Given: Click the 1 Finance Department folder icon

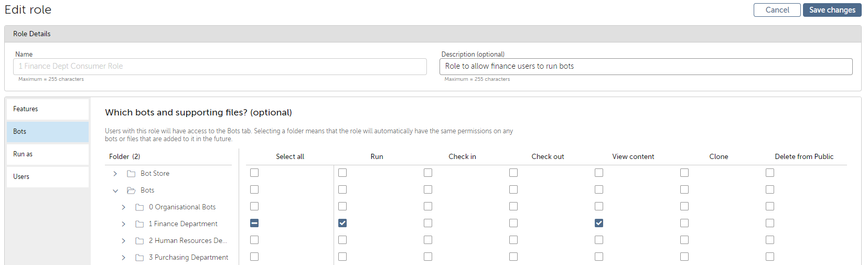Looking at the screenshot, I should [x=140, y=224].
